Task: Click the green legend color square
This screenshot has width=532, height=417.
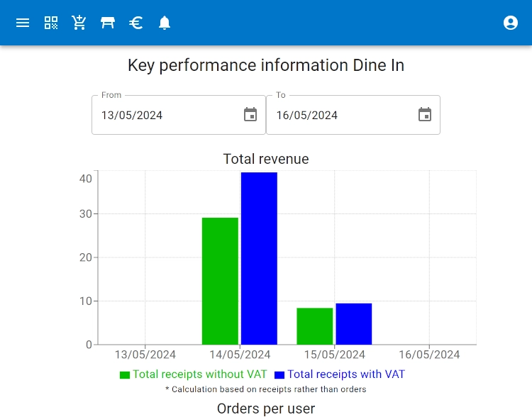Action: [x=125, y=375]
